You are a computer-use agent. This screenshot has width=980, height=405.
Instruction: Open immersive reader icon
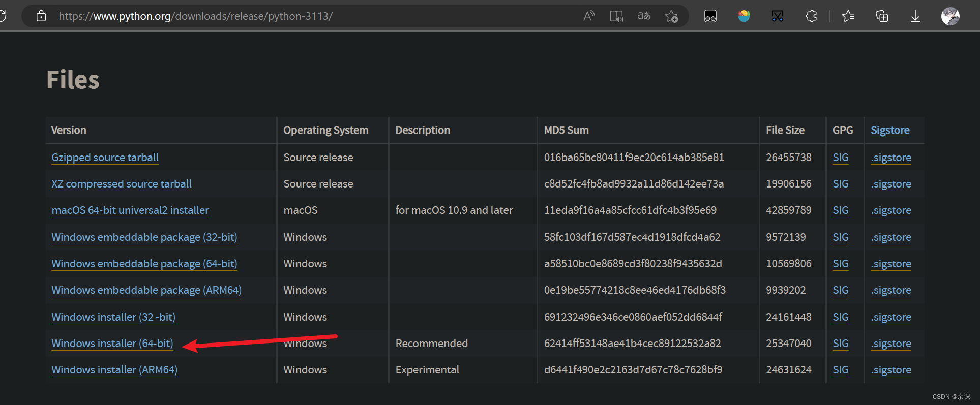pyautogui.click(x=616, y=16)
